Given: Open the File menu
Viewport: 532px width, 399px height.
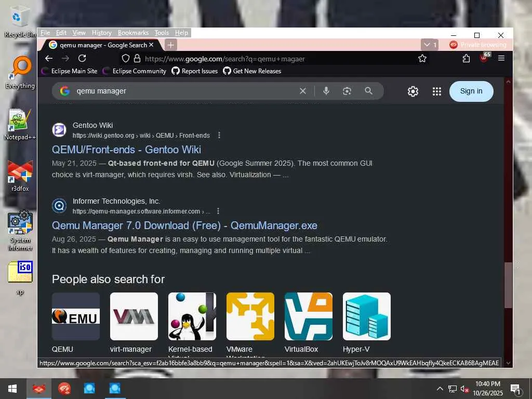Looking at the screenshot, I should (45, 33).
